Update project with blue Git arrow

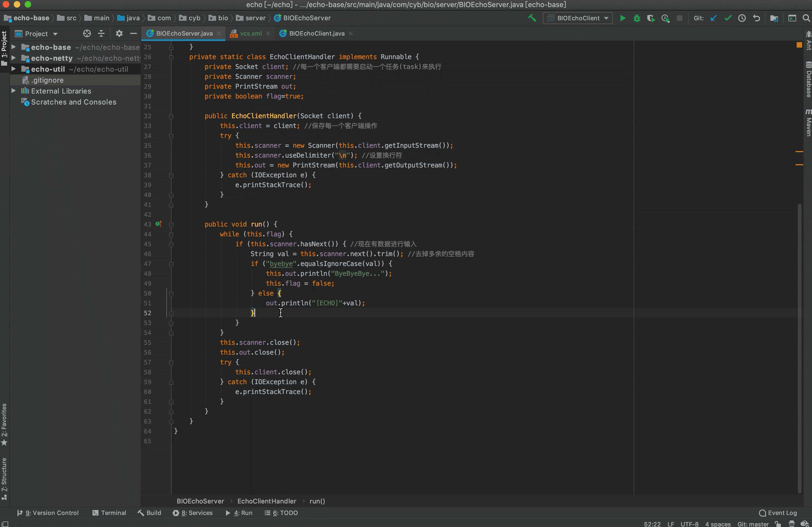pos(714,18)
